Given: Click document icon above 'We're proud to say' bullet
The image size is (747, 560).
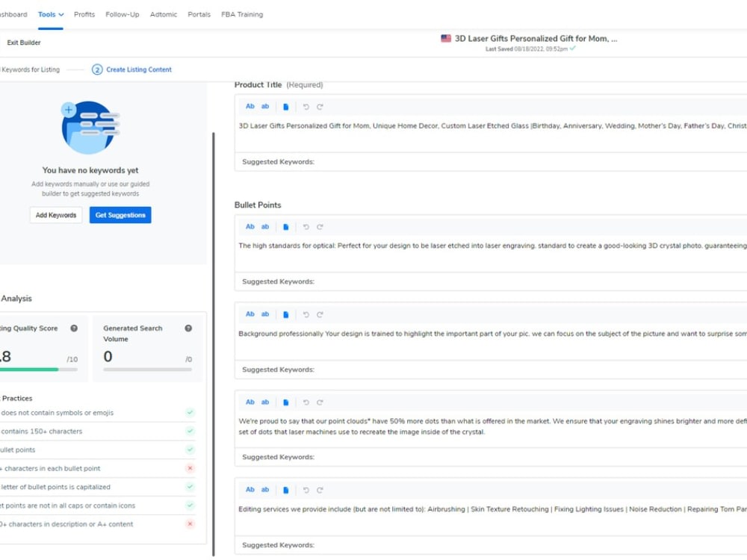Looking at the screenshot, I should point(286,402).
